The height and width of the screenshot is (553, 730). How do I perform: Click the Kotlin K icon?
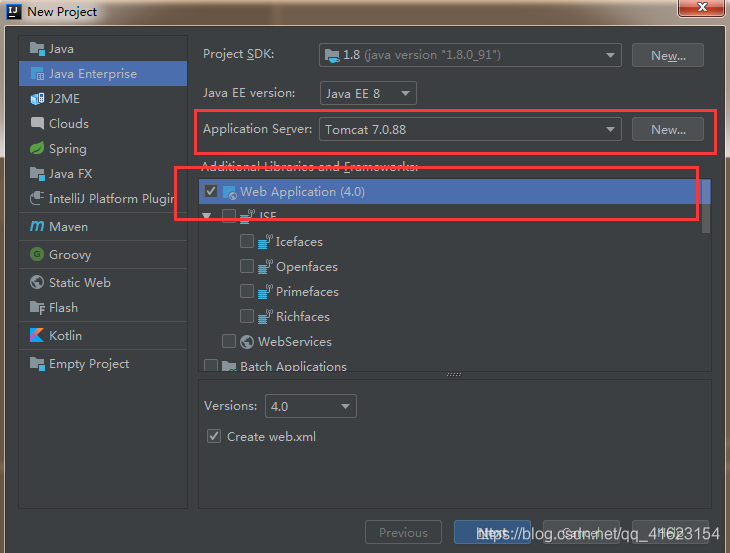37,335
